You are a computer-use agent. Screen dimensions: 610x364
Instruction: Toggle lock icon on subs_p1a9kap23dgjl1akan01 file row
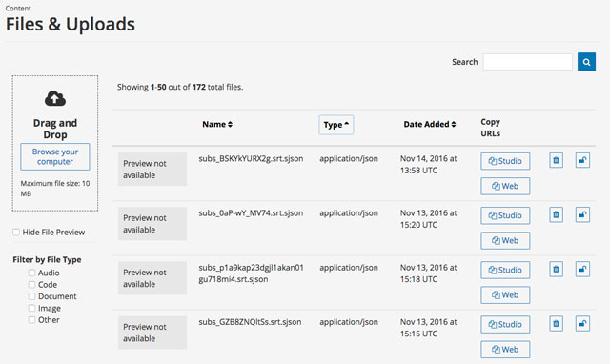[582, 269]
